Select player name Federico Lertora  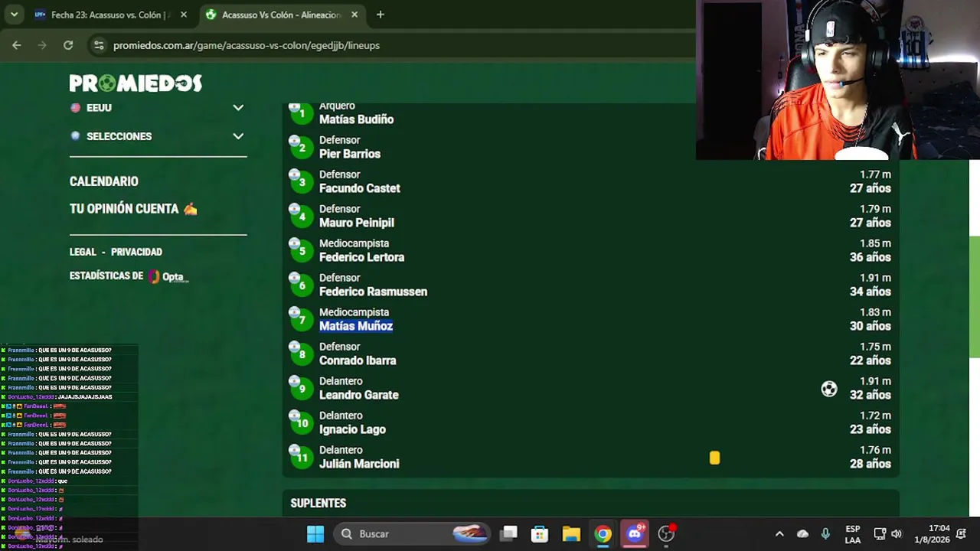(361, 257)
